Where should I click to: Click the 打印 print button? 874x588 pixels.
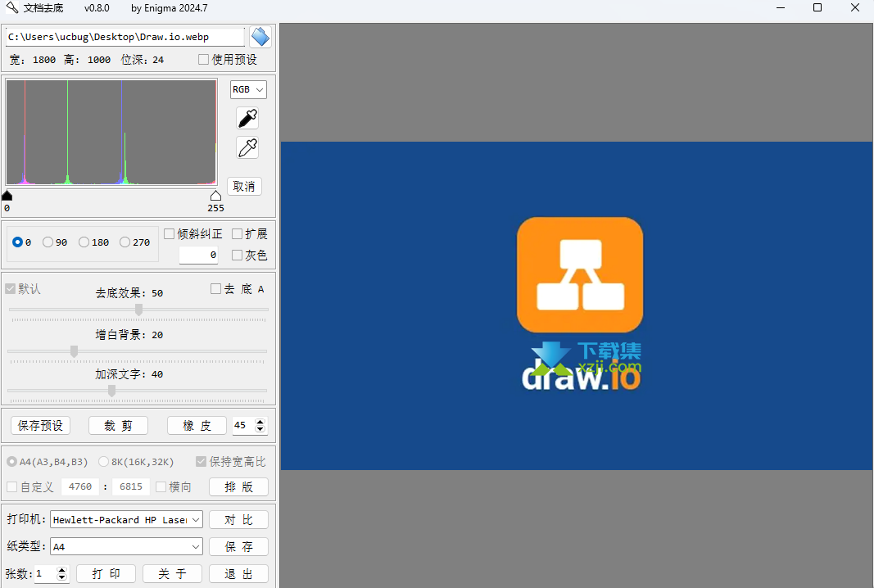click(x=106, y=573)
